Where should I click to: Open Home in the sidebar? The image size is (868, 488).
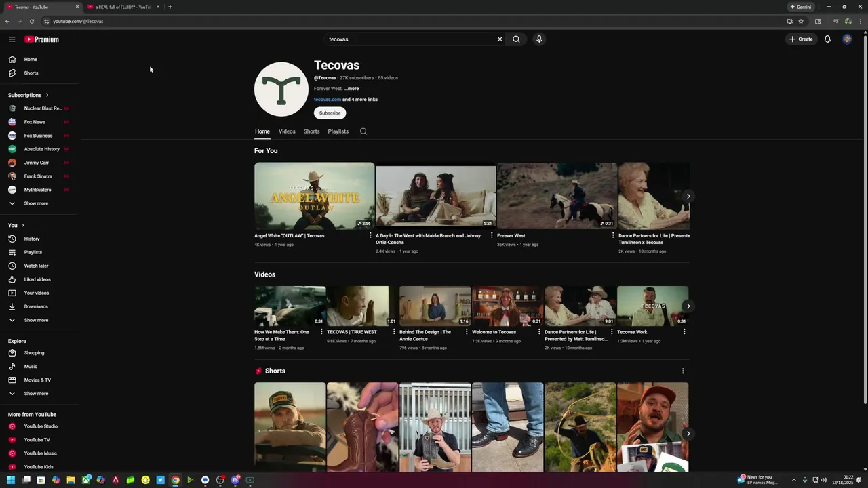click(x=31, y=59)
